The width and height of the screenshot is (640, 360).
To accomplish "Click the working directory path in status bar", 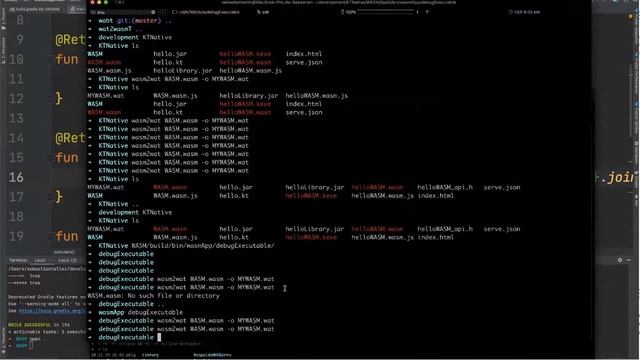I will tap(206, 12).
